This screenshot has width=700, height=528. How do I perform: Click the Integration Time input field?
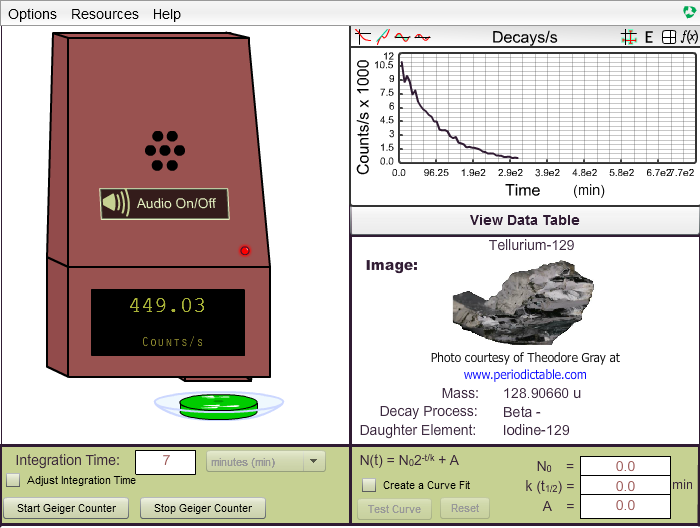(166, 462)
